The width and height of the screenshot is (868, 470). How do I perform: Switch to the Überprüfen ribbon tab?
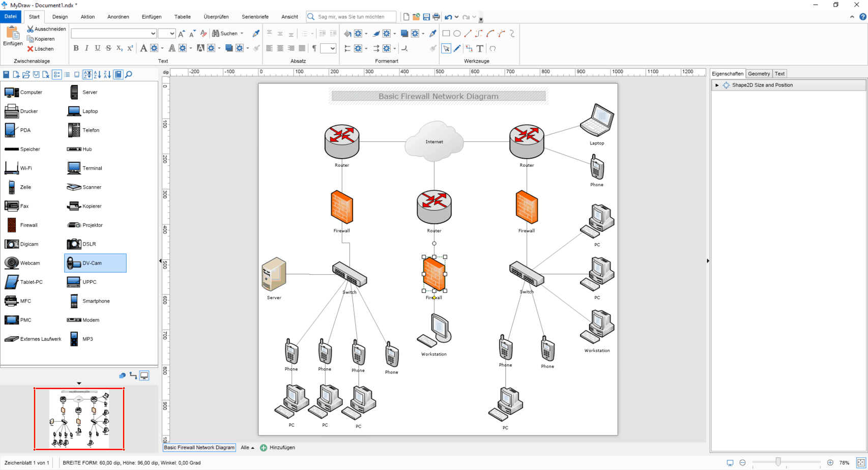click(216, 16)
